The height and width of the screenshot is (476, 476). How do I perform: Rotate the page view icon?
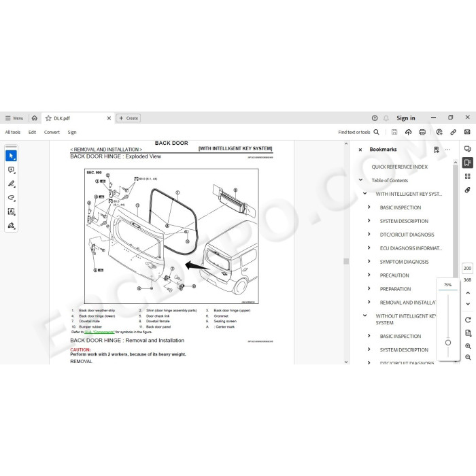click(468, 320)
